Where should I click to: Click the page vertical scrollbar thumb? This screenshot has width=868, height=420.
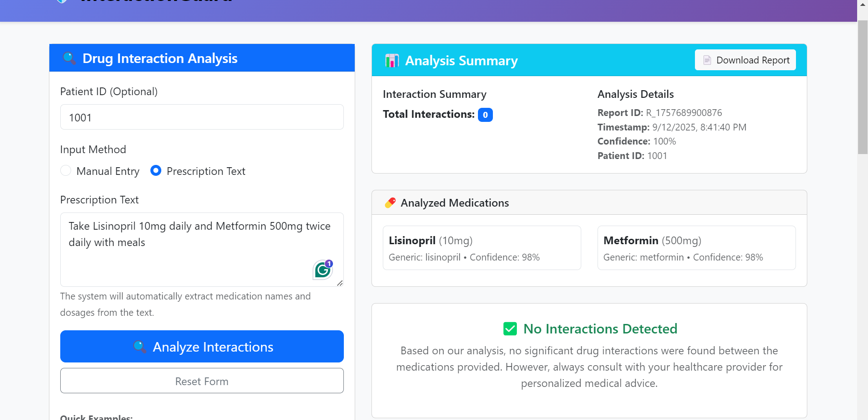[x=863, y=86]
